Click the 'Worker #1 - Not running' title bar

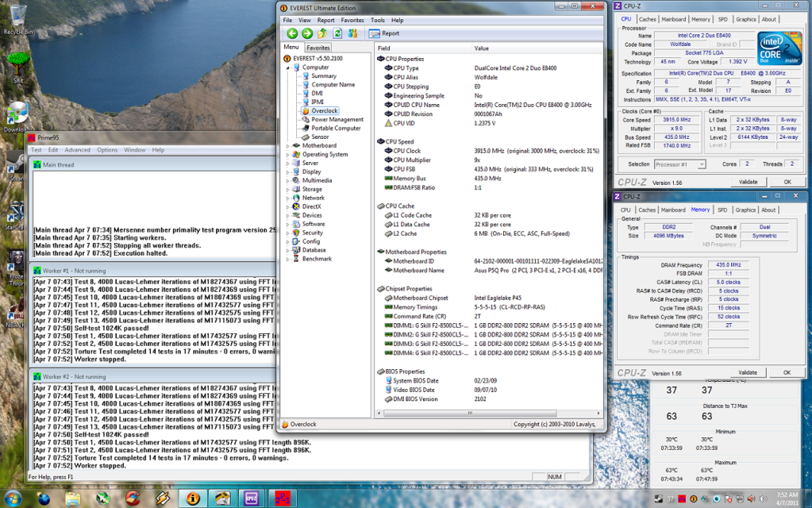click(x=154, y=271)
